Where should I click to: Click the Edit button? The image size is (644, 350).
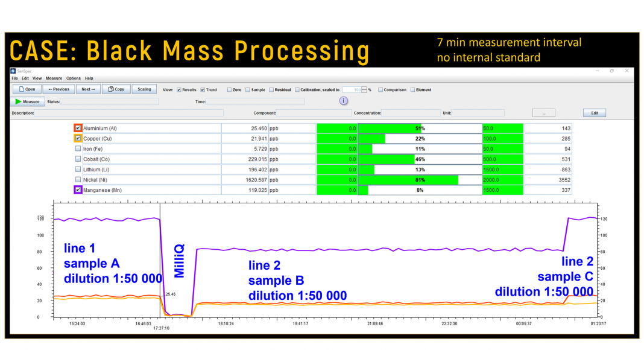click(594, 113)
